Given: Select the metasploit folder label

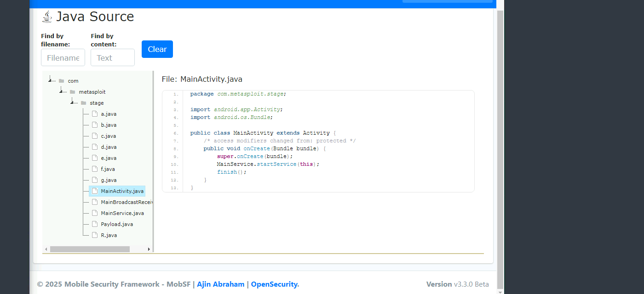Looking at the screenshot, I should click(92, 92).
